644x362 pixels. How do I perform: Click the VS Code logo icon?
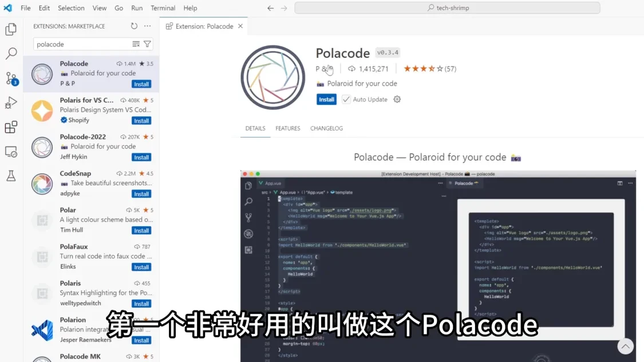pos(8,8)
